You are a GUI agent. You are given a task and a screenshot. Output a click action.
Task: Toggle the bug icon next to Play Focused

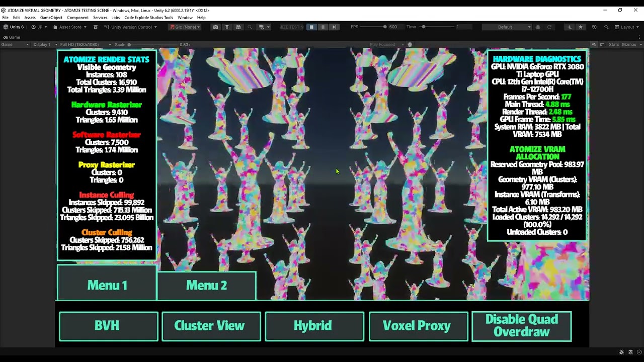[x=410, y=45]
